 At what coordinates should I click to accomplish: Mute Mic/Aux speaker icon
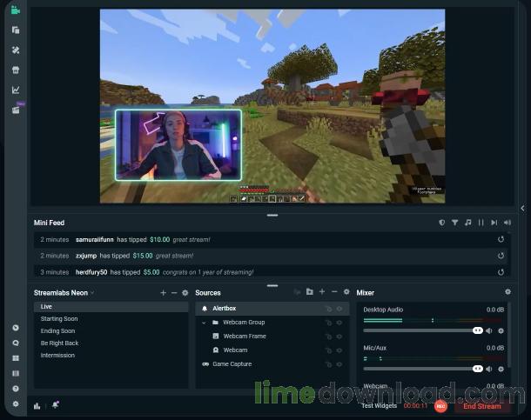point(489,369)
